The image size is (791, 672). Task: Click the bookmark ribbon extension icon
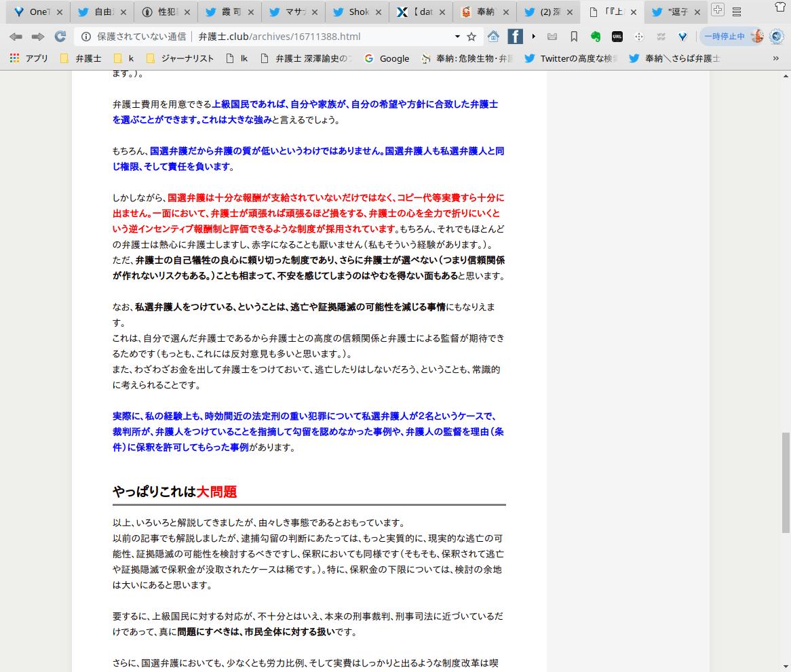tap(574, 37)
